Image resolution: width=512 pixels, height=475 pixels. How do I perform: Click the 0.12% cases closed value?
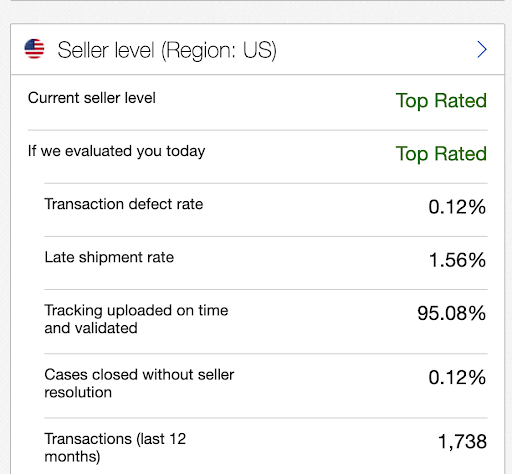(x=457, y=378)
